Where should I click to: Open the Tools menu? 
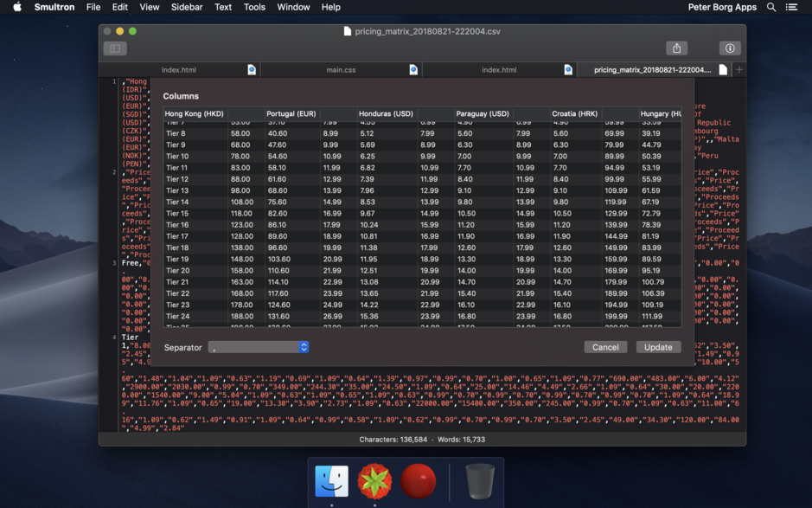253,7
